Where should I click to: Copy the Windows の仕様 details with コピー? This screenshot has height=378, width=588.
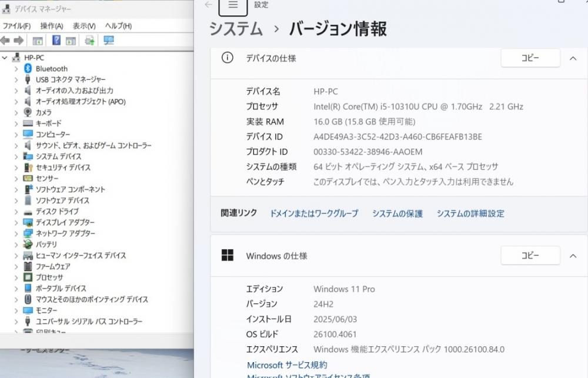point(530,255)
